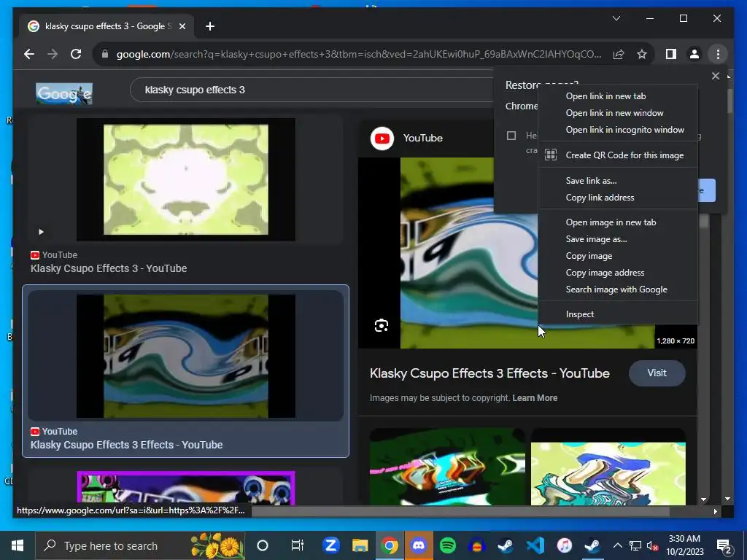
Task: Open the Windows Start menu
Action: tap(18, 545)
